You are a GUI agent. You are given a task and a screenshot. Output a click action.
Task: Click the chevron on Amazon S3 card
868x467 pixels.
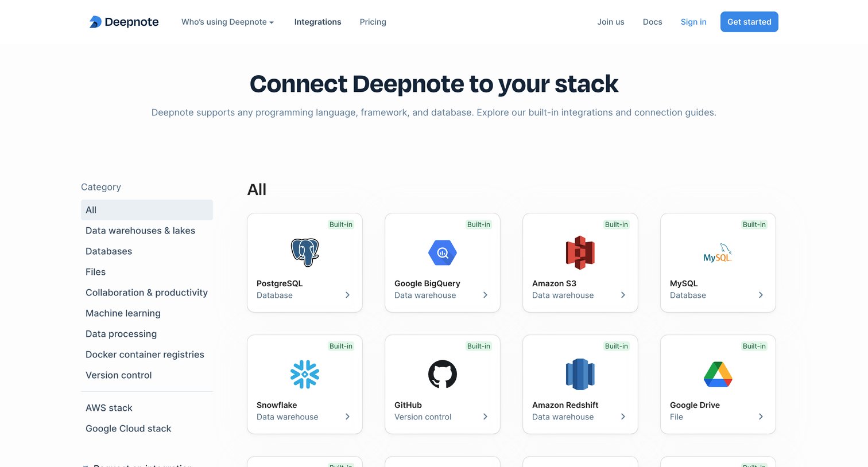(x=623, y=295)
